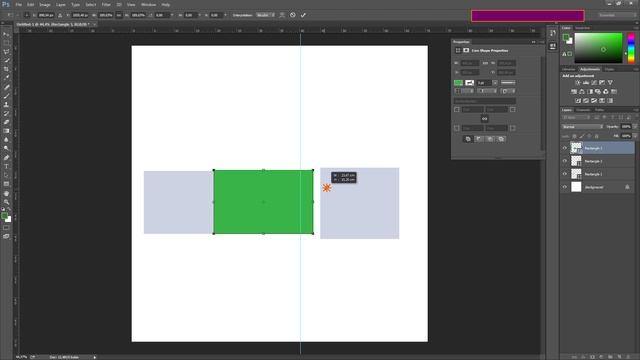This screenshot has height=360, width=640.
Task: Select the Brush tool
Action: point(6,96)
